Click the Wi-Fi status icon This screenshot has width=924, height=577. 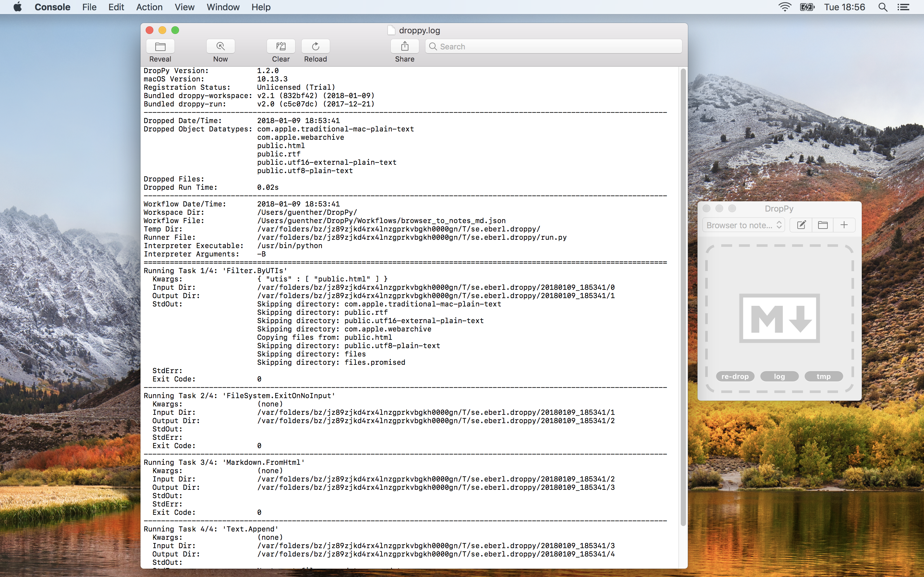[785, 7]
